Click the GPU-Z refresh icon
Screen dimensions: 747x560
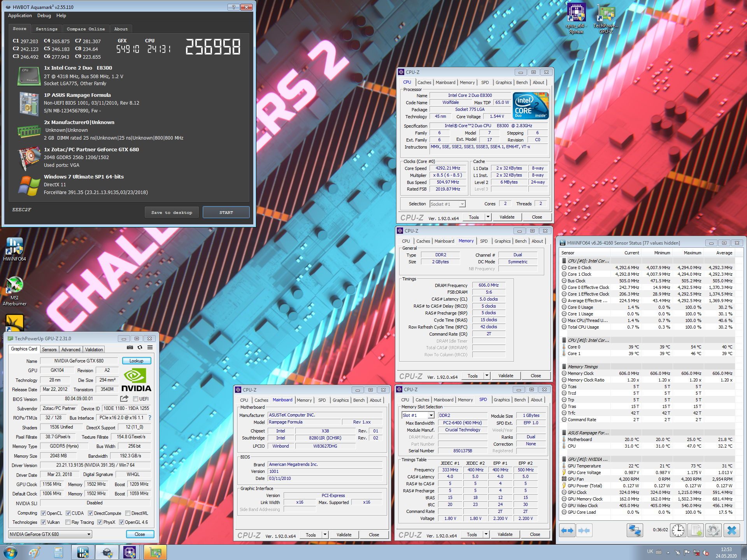coord(140,347)
